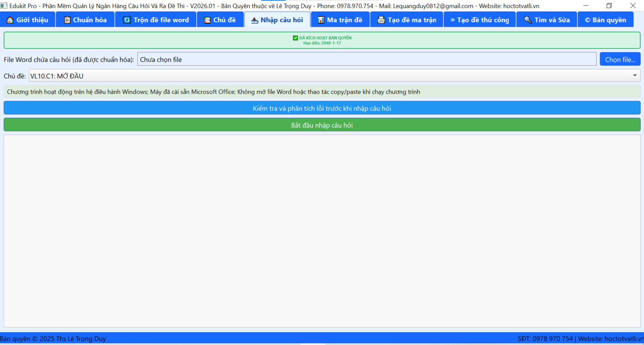Click the Edukit Pro title bar app icon
The width and height of the screenshot is (644, 345).
[x=4, y=6]
